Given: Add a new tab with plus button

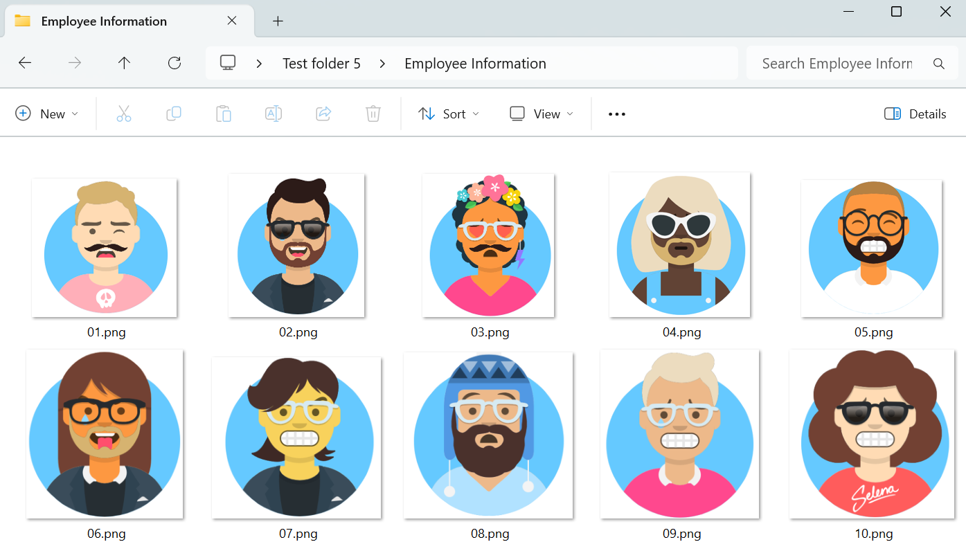Looking at the screenshot, I should (x=278, y=21).
